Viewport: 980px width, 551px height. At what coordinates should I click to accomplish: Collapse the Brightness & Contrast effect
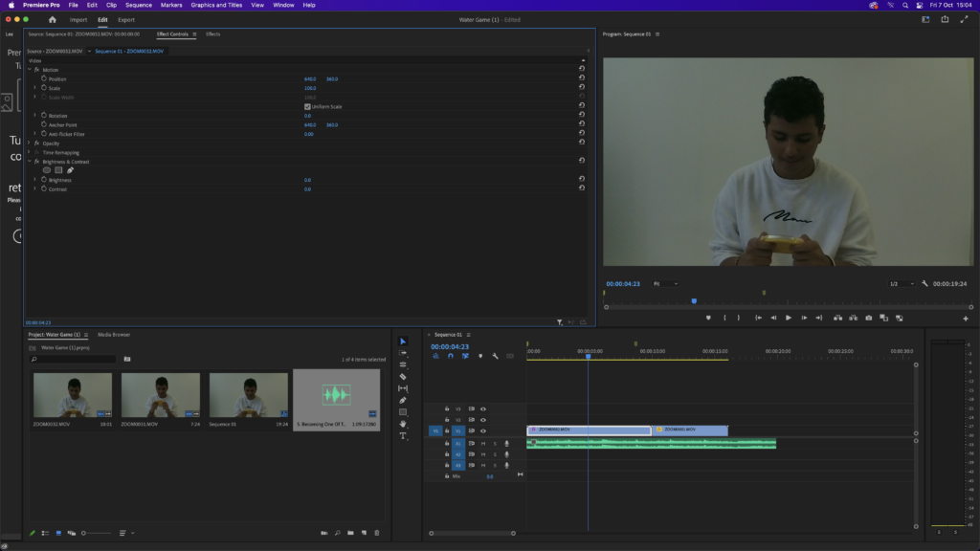[x=30, y=161]
